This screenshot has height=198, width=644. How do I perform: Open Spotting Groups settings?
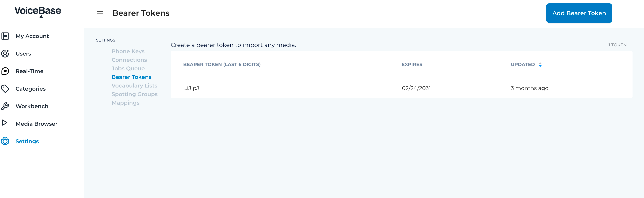coord(135,94)
